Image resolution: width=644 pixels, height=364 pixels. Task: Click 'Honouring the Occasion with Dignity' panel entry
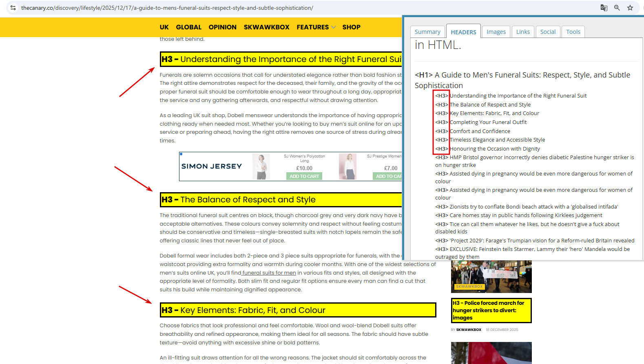495,149
